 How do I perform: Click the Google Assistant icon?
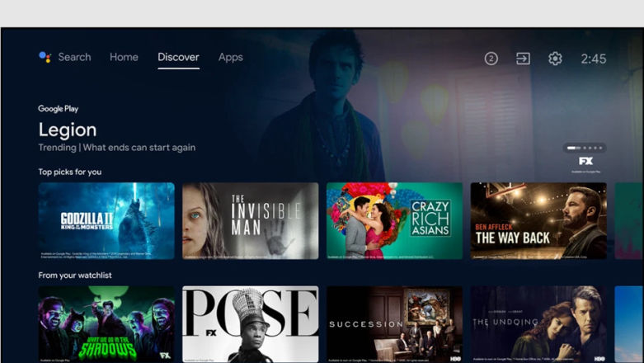coord(45,57)
